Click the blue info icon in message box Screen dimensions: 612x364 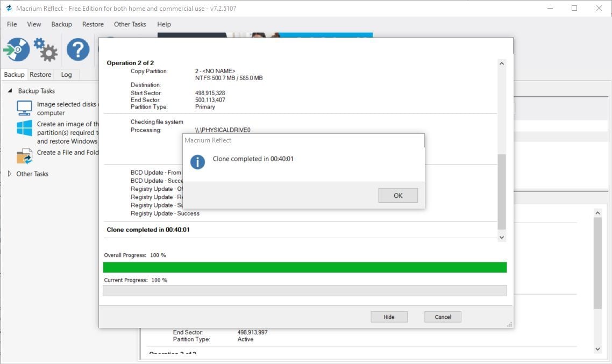point(197,162)
